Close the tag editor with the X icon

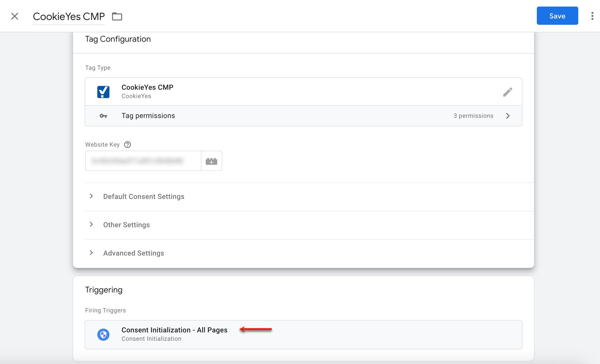pos(15,16)
